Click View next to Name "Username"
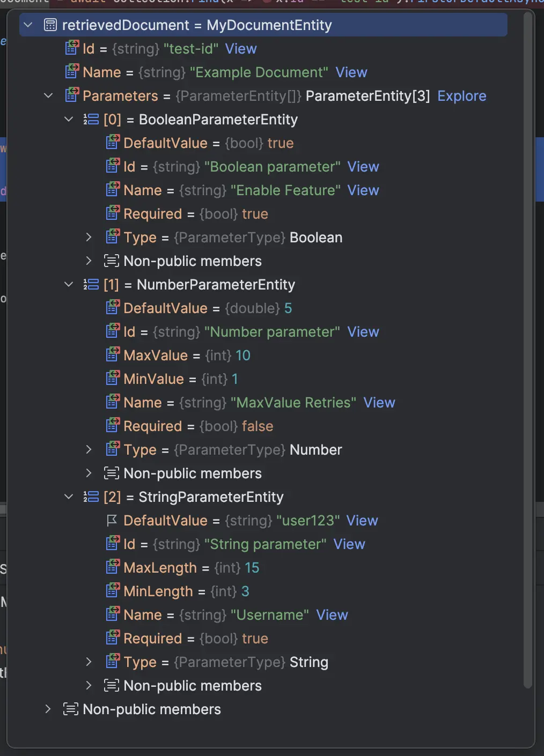The image size is (544, 756). pyautogui.click(x=332, y=614)
